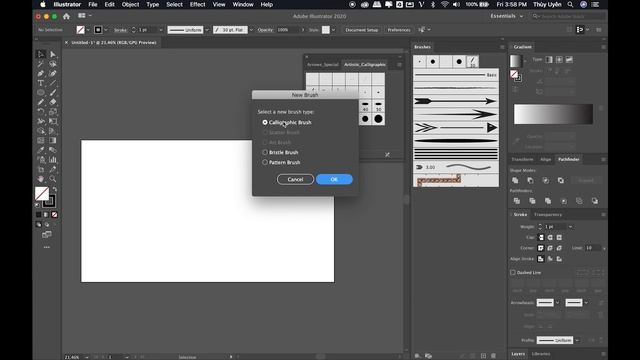Switch to the Transparency tab
This screenshot has width=640, height=360.
coord(548,214)
